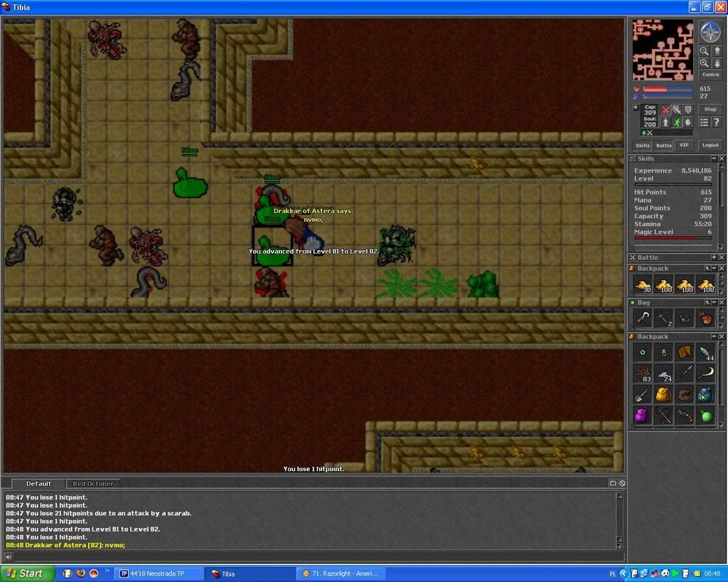Expand inventory with the plus button
The width and height of the screenshot is (728, 582).
636,107
